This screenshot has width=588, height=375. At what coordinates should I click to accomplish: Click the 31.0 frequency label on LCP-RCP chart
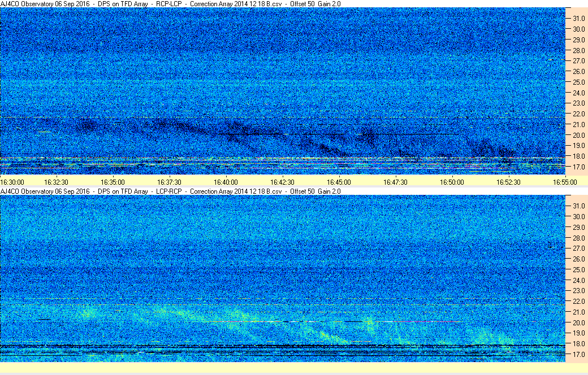point(578,206)
